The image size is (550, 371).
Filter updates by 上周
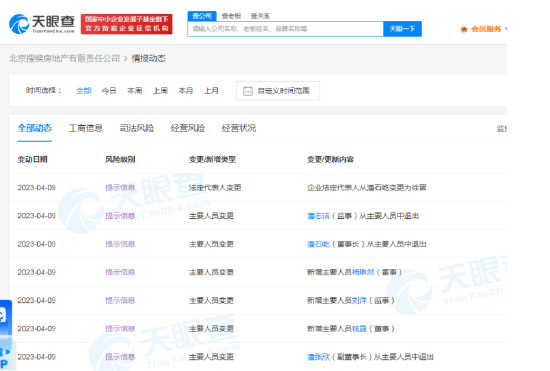(160, 91)
